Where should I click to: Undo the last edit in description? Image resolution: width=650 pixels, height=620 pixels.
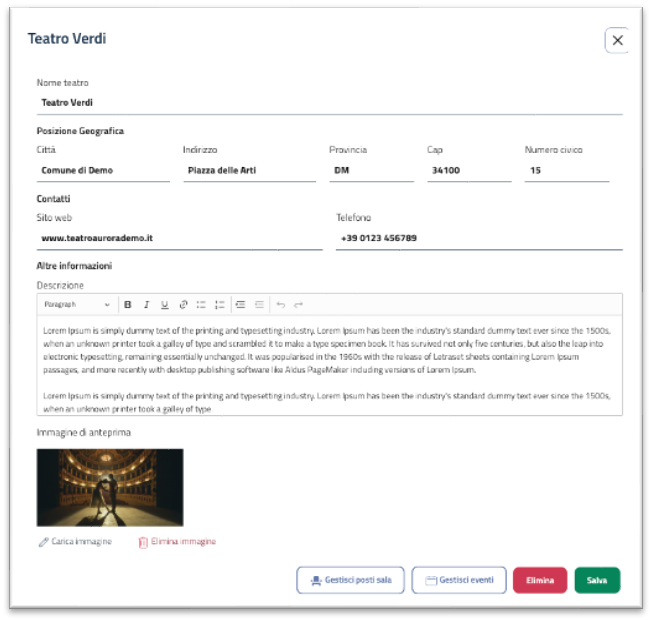coord(280,304)
